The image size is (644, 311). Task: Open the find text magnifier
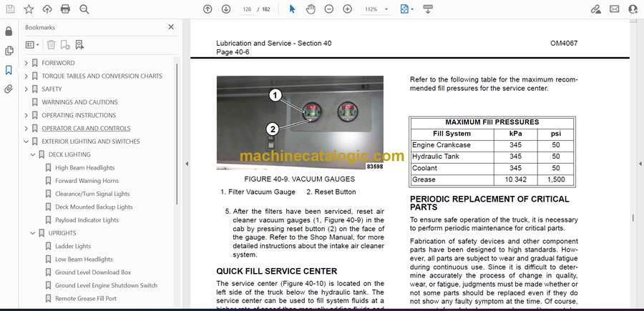coord(84,9)
